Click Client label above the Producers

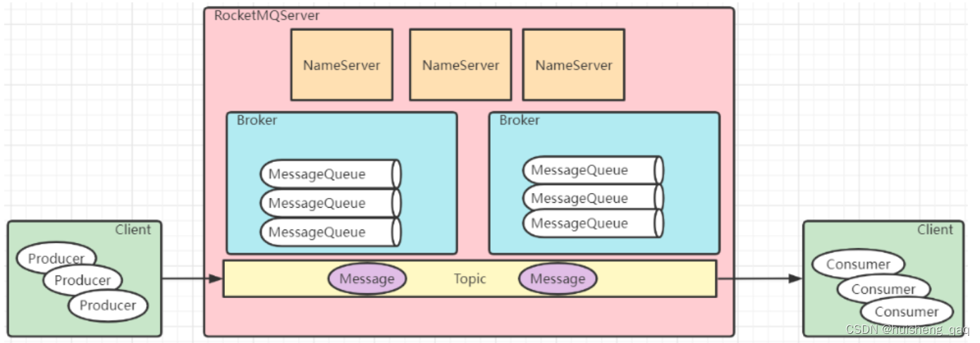coord(133,230)
